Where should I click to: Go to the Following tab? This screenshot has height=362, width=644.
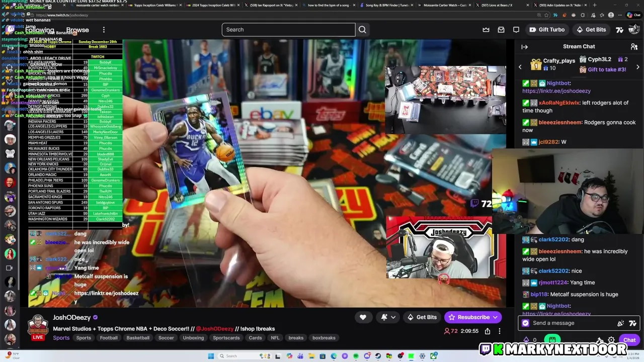point(39,30)
